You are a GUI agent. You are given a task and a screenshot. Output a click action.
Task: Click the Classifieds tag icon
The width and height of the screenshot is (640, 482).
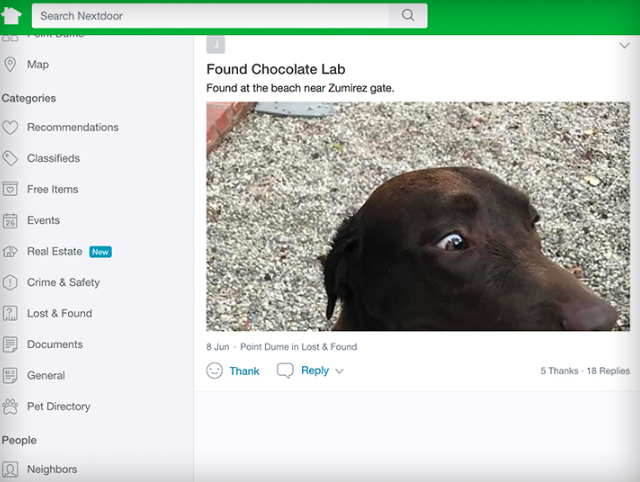point(10,159)
